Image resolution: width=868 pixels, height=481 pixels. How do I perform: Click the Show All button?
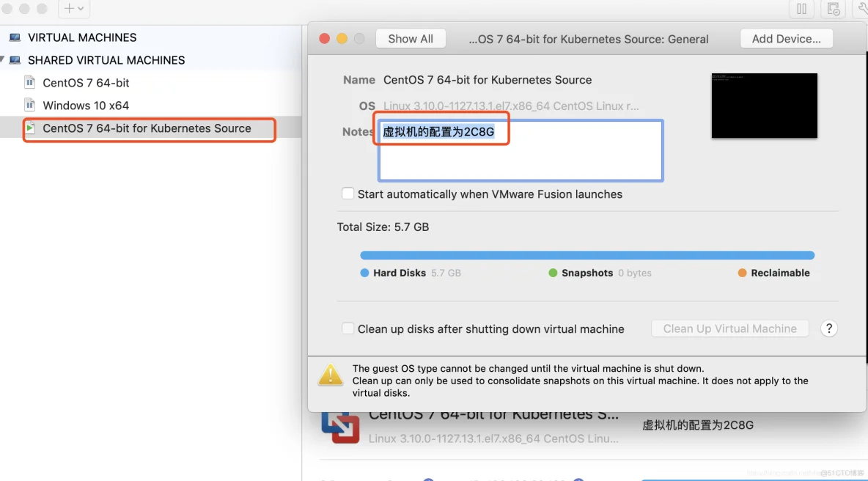click(411, 39)
